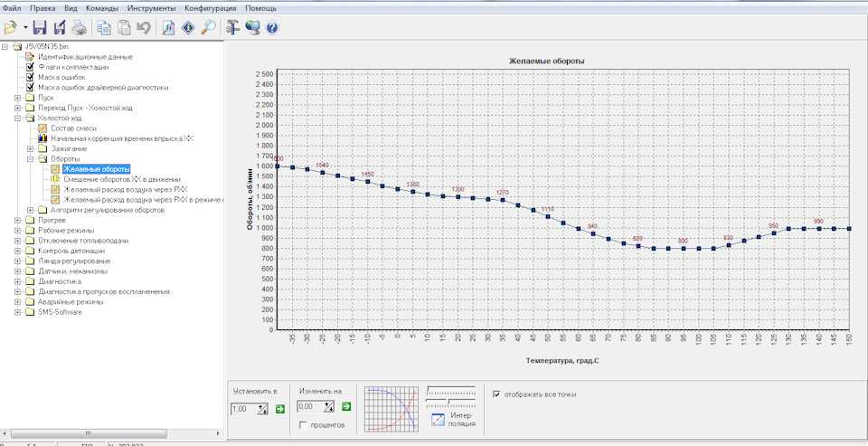The image size is (868, 446).
Task: Click the 'Изменить на' value field
Action: pos(310,407)
